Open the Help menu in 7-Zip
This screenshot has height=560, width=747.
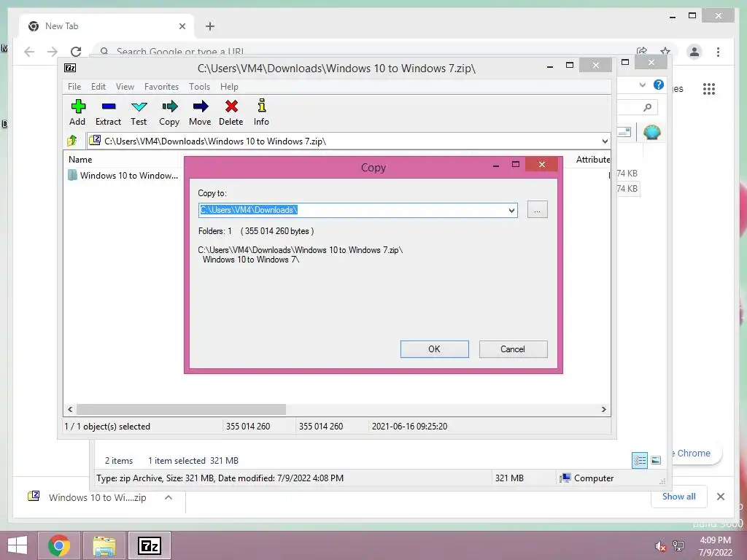tap(229, 87)
